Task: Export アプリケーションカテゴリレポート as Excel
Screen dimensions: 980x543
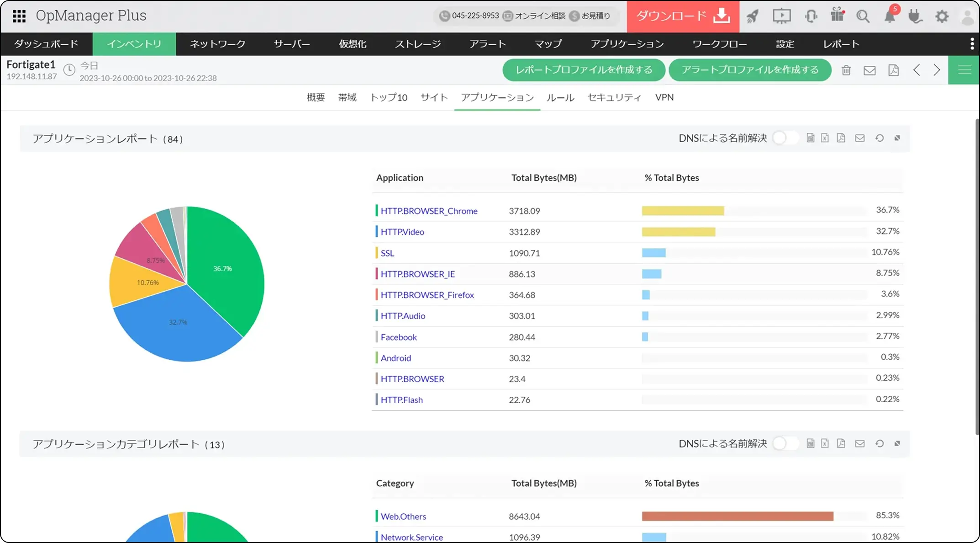Action: click(825, 443)
